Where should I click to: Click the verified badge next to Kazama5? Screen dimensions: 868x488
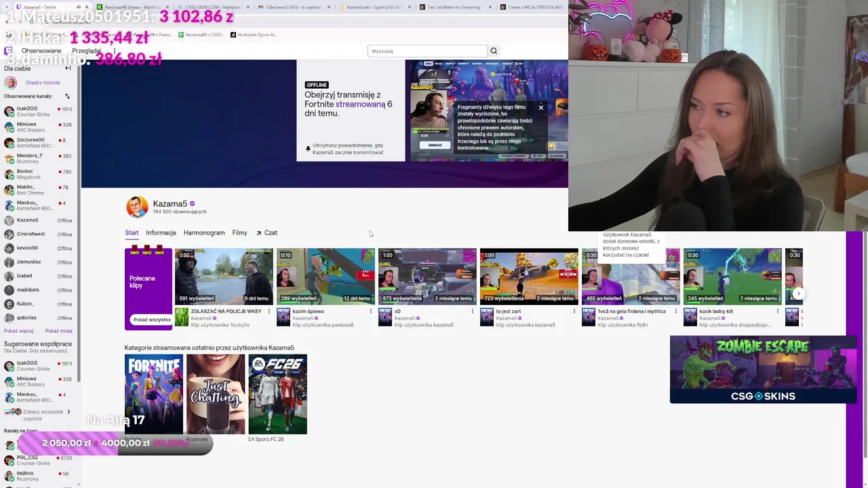(x=192, y=203)
